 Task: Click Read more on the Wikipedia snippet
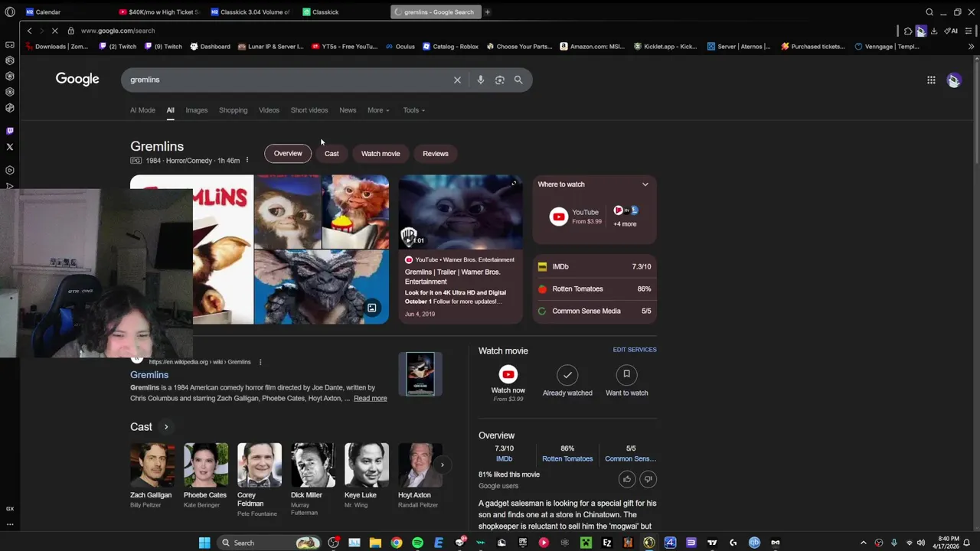pos(370,399)
